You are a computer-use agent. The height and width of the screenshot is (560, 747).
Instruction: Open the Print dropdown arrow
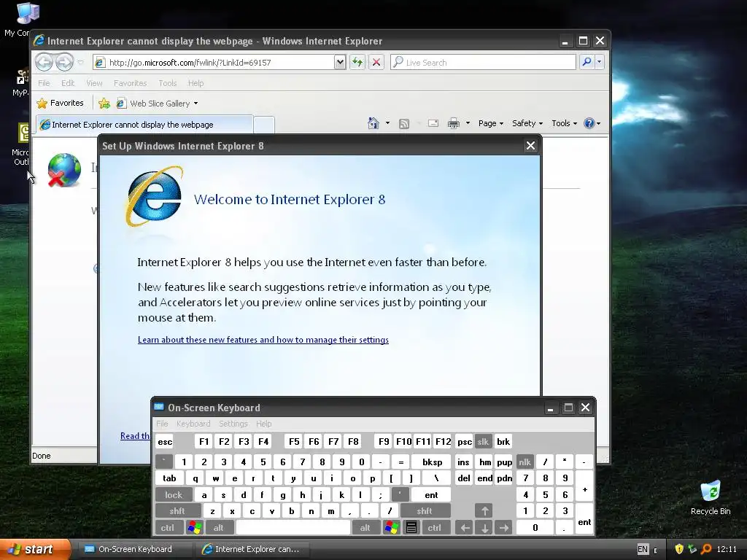468,123
